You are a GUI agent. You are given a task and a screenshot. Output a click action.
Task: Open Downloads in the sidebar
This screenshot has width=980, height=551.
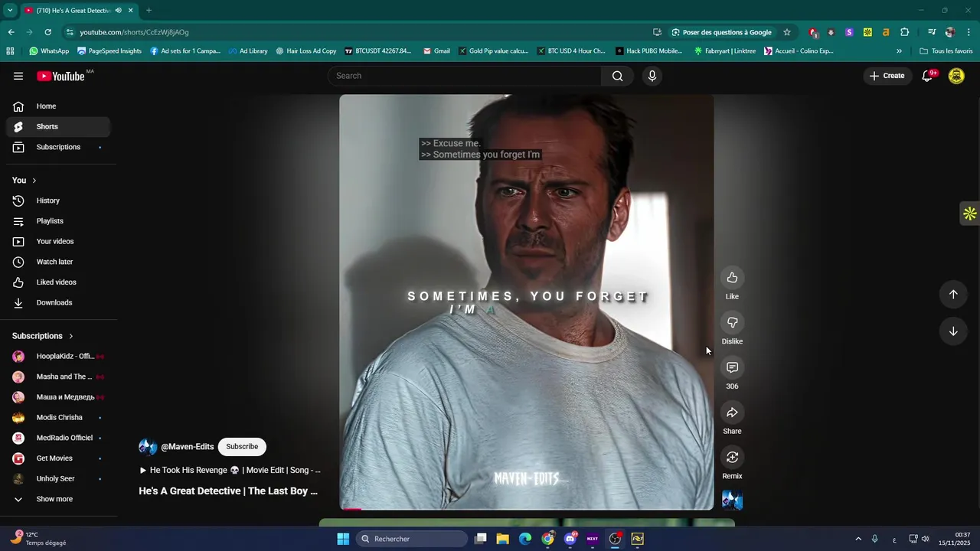click(x=58, y=303)
